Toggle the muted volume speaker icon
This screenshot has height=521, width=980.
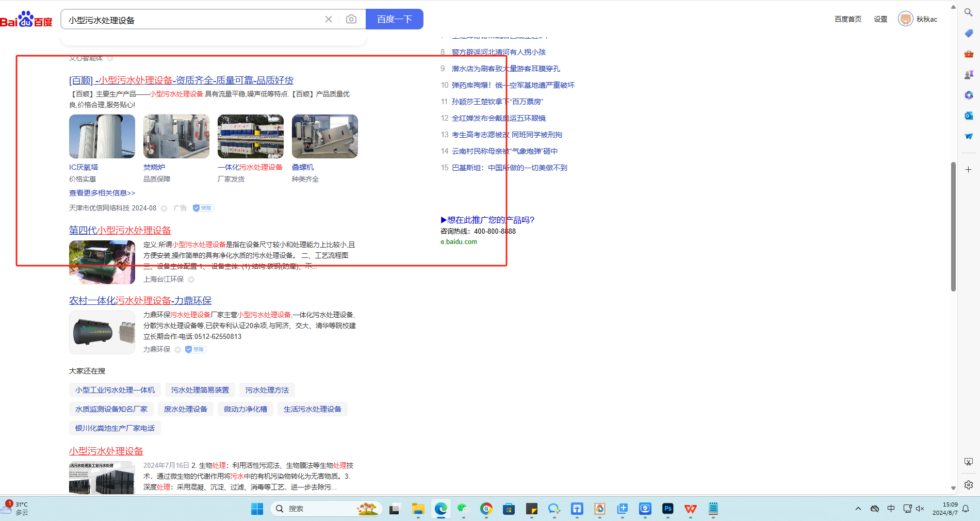(x=920, y=509)
